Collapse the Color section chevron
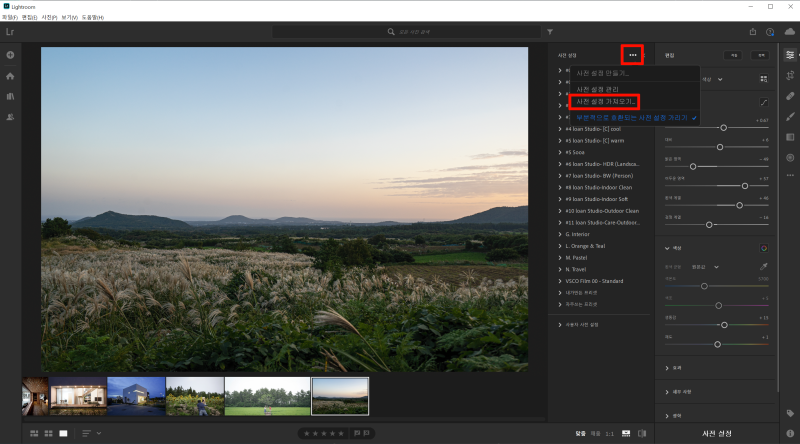This screenshot has width=800, height=444. click(x=667, y=248)
